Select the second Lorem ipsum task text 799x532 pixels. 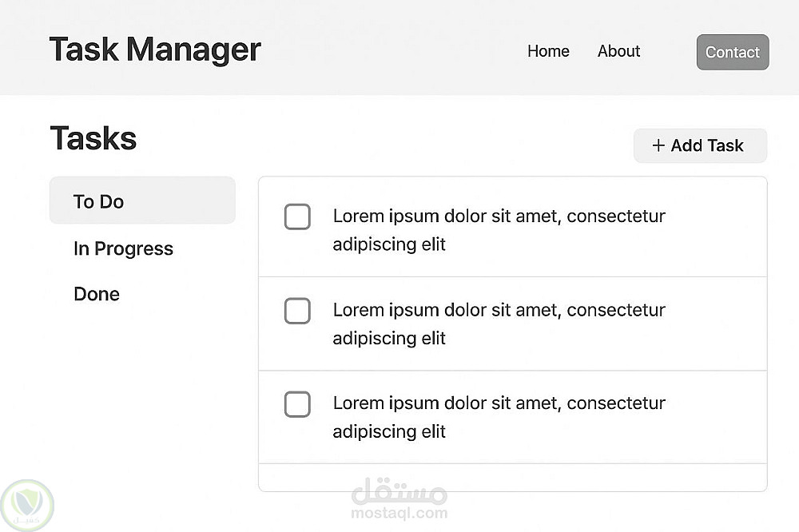tap(499, 324)
